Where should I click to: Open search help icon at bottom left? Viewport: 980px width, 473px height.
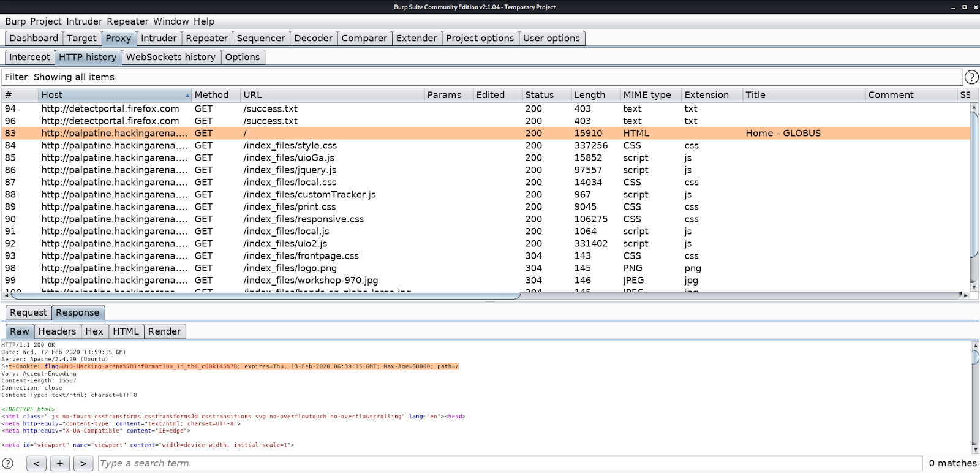tap(8, 463)
